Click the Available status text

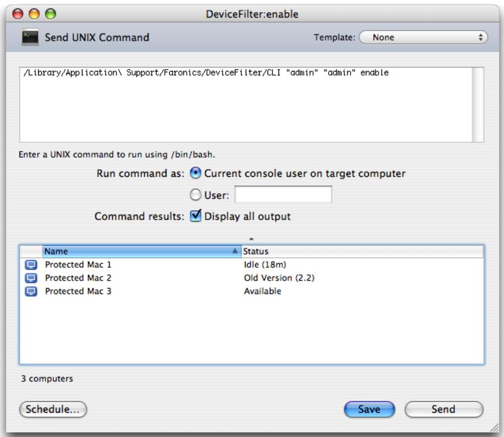[262, 291]
